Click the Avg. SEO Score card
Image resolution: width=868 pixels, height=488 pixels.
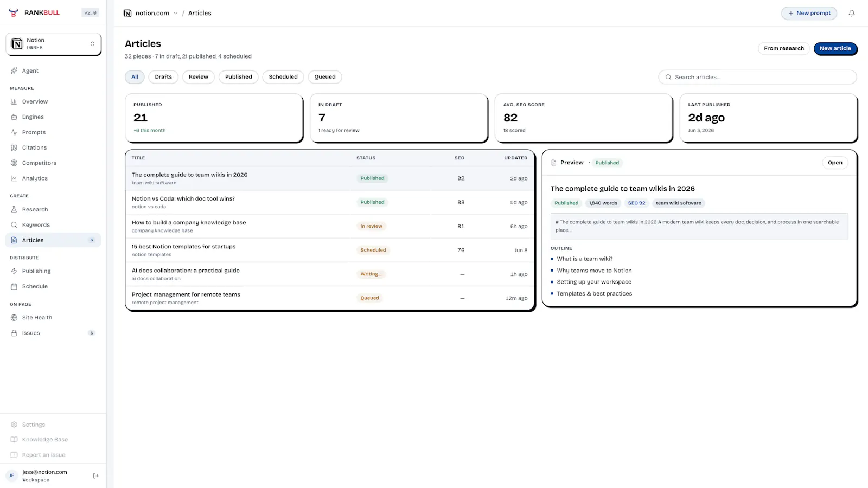tap(584, 118)
